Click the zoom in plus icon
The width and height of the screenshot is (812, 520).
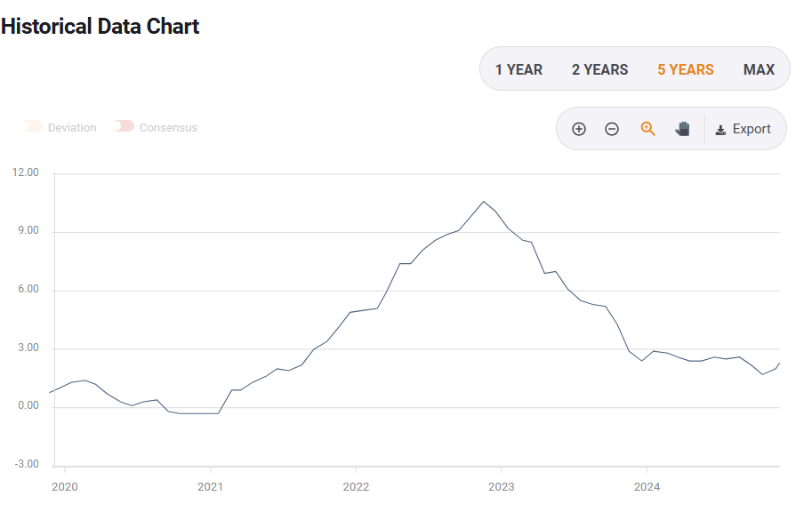click(579, 129)
